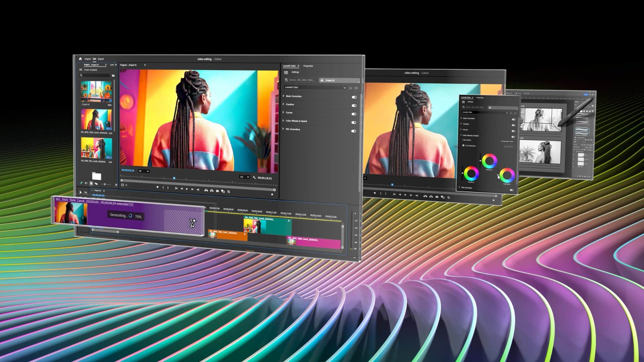Expand the Creative section in front panel
The image size is (644, 362).
pos(283,104)
